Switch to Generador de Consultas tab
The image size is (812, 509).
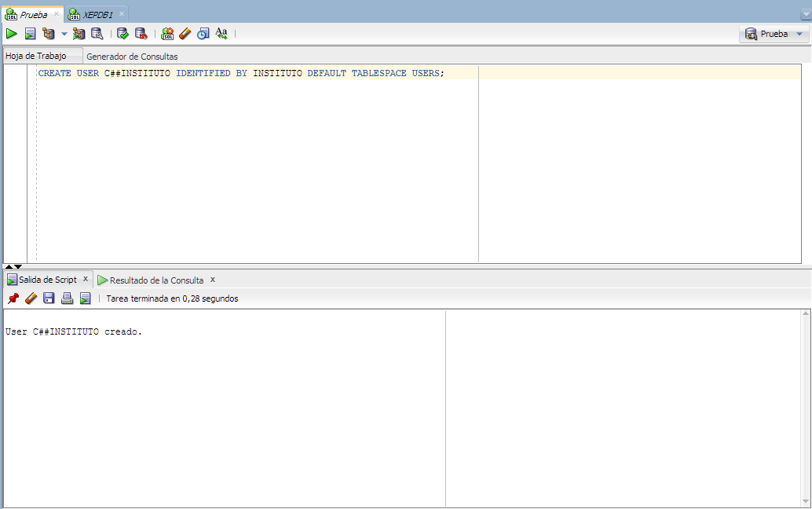click(x=132, y=57)
